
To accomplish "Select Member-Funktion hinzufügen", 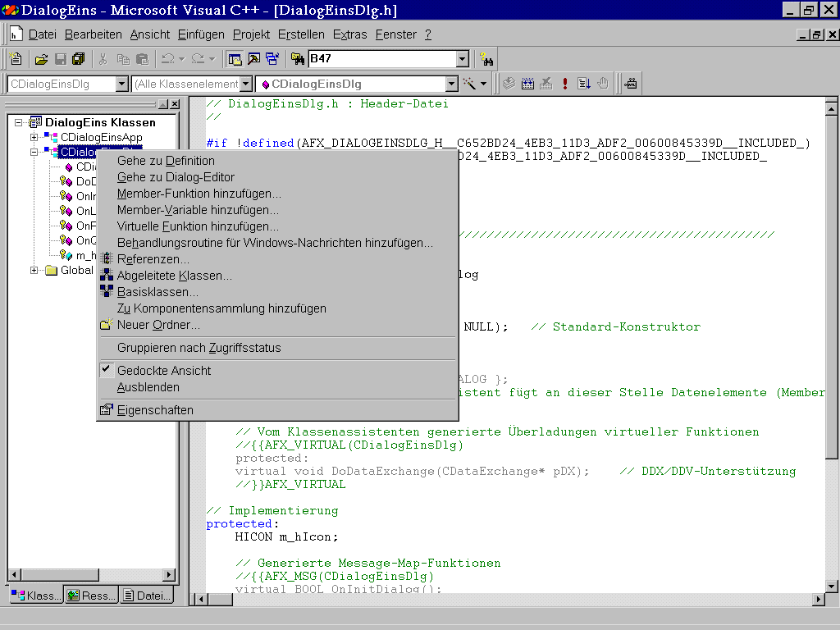I will tap(277, 194).
